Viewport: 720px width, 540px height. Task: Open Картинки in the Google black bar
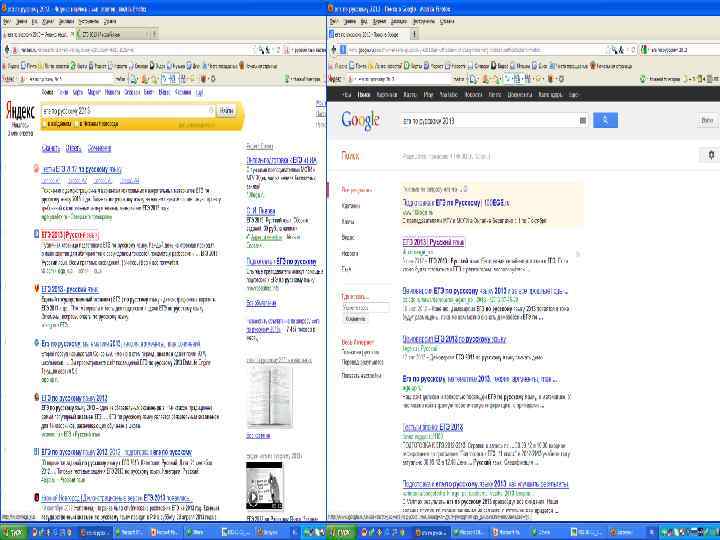pyautogui.click(x=387, y=95)
